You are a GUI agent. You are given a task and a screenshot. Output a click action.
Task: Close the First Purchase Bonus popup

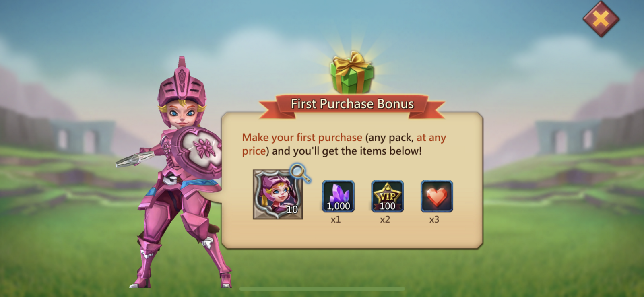[601, 19]
